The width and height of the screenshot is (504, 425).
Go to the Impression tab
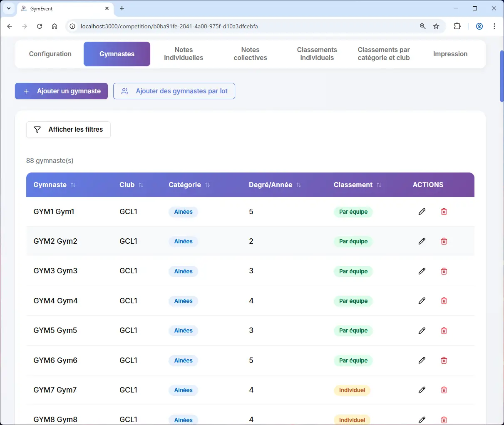450,54
